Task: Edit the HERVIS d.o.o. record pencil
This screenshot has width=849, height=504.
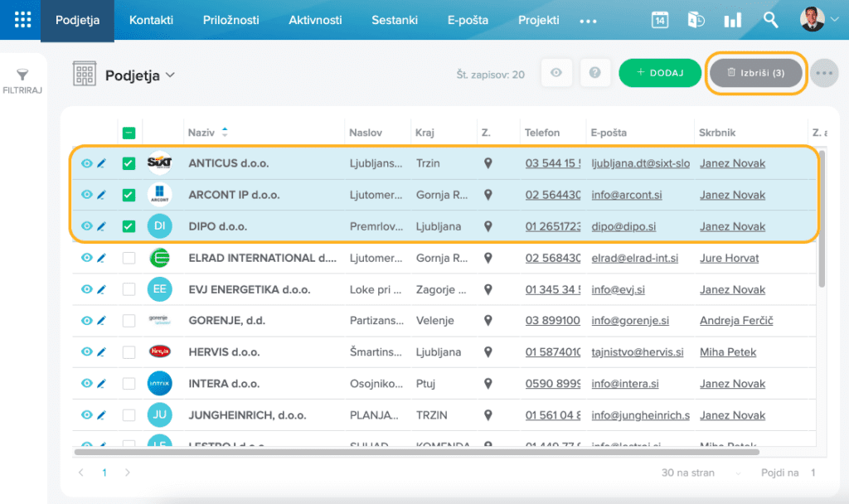Action: pyautogui.click(x=101, y=351)
